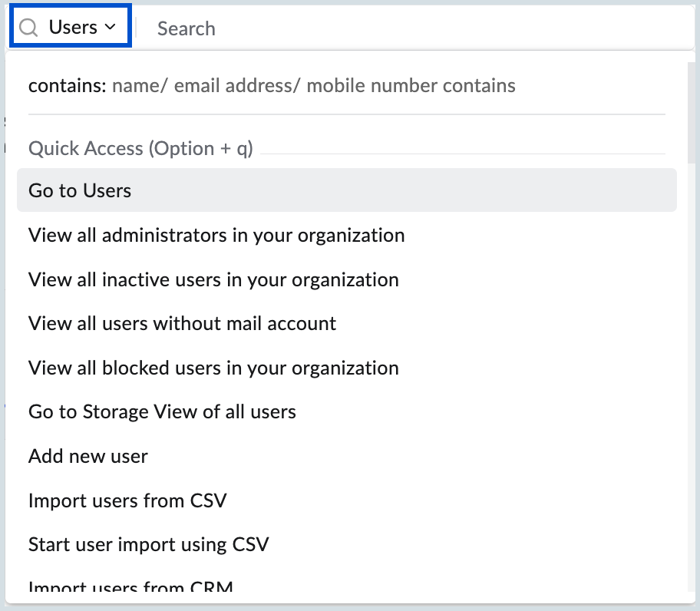Click the Quick Access (Option + q) header

click(140, 148)
